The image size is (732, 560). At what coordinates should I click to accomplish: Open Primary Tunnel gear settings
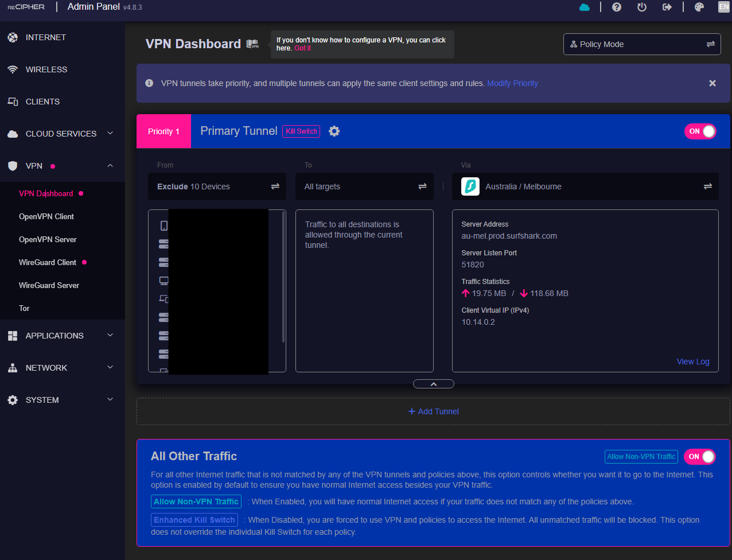pos(334,131)
